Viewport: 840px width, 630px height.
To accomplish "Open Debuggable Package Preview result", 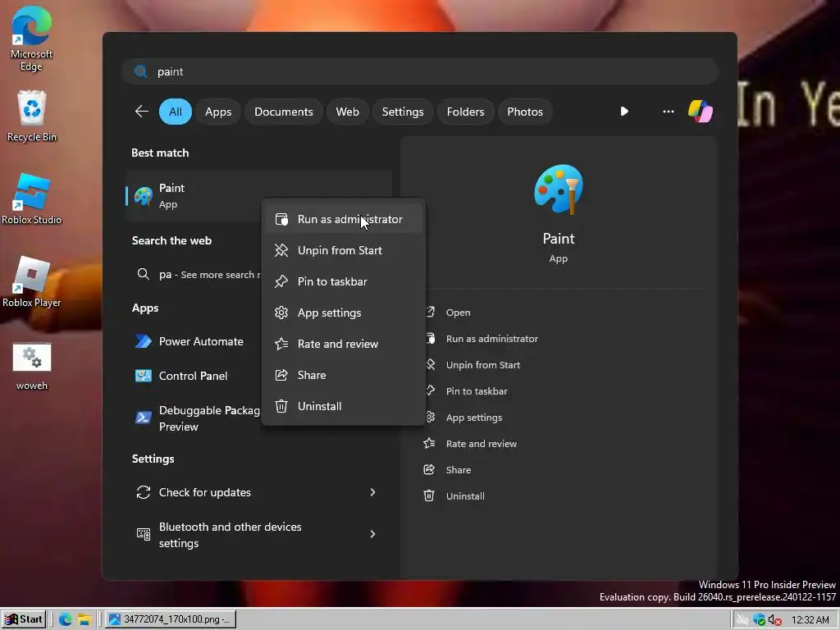I will click(195, 418).
